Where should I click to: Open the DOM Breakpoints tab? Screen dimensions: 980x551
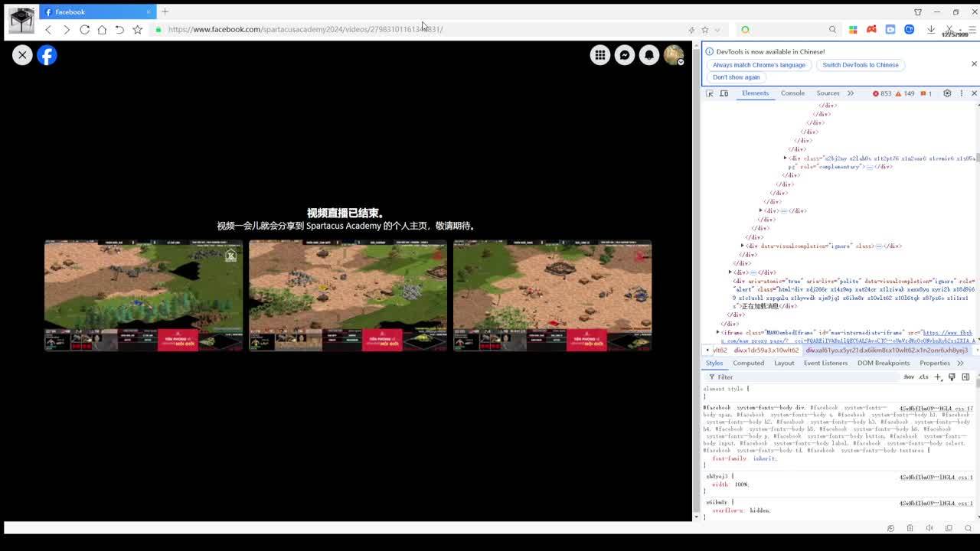[884, 363]
